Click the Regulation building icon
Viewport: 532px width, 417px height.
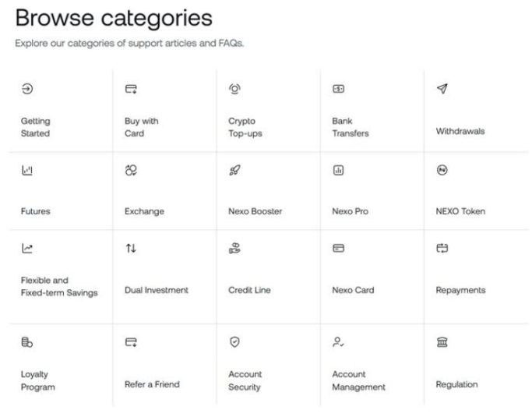442,341
